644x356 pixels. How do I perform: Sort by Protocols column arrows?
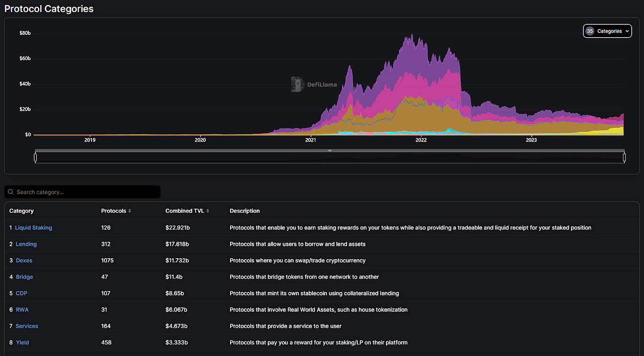(130, 211)
